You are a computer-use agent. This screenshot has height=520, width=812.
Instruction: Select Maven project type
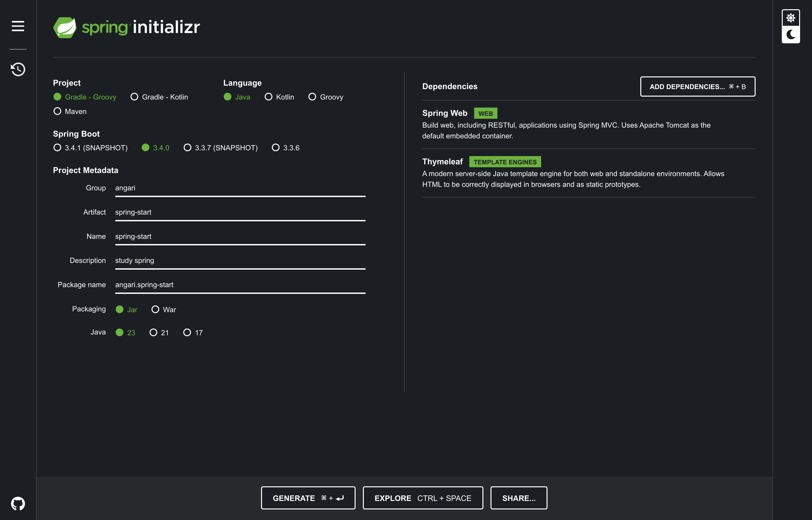70,111
